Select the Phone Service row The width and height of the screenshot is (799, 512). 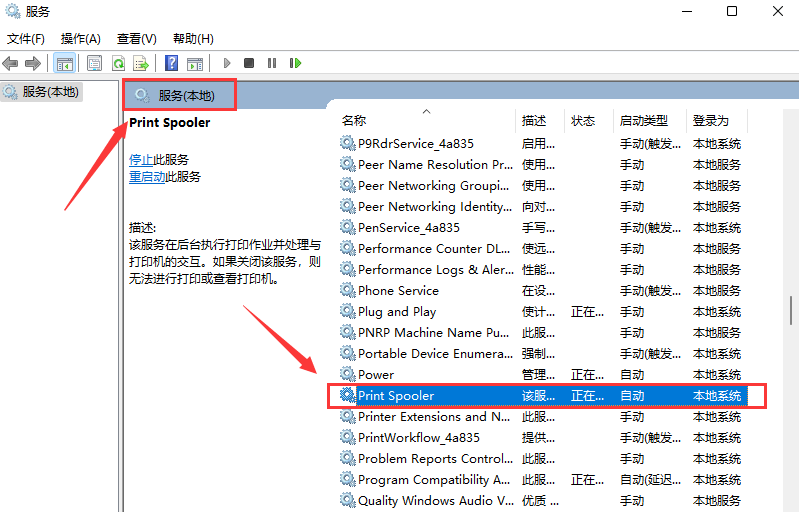point(543,290)
